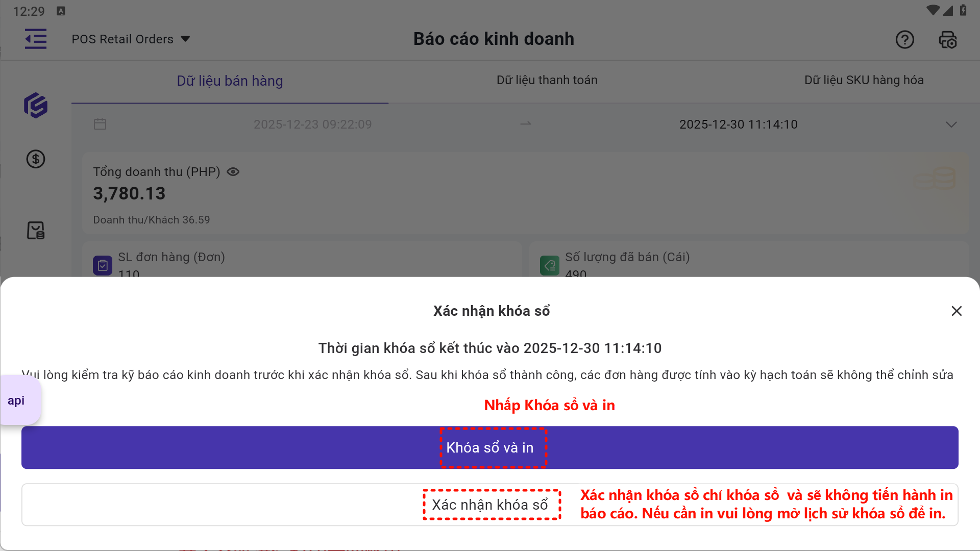This screenshot has height=551, width=980.
Task: Select the end date 2025-12-30 field
Action: pyautogui.click(x=738, y=124)
